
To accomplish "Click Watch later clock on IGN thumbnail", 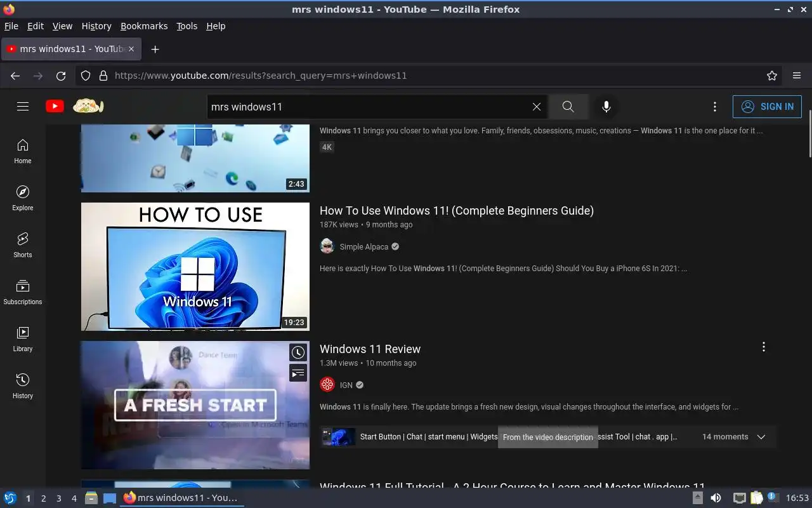I will point(298,352).
